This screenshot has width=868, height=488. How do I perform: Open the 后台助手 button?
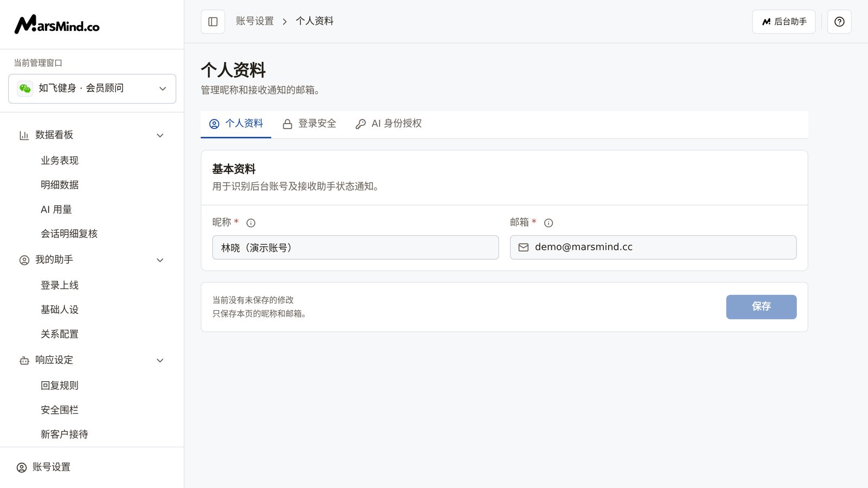tap(783, 22)
